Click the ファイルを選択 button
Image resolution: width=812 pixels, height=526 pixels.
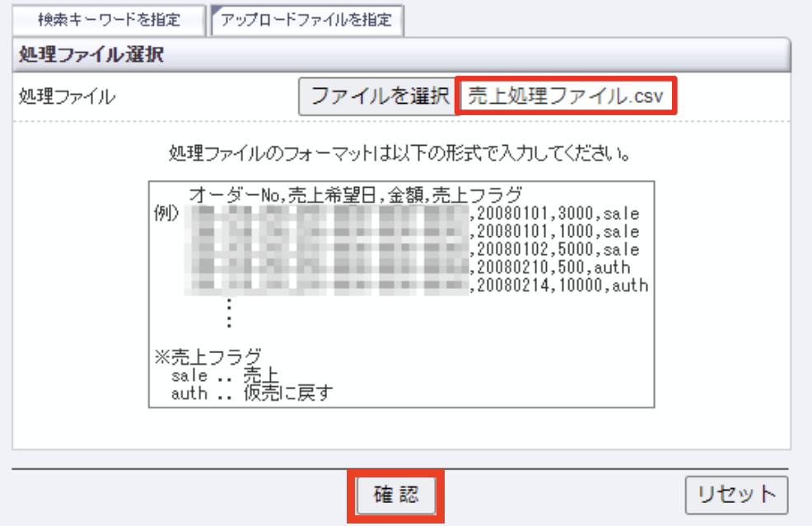(x=379, y=96)
